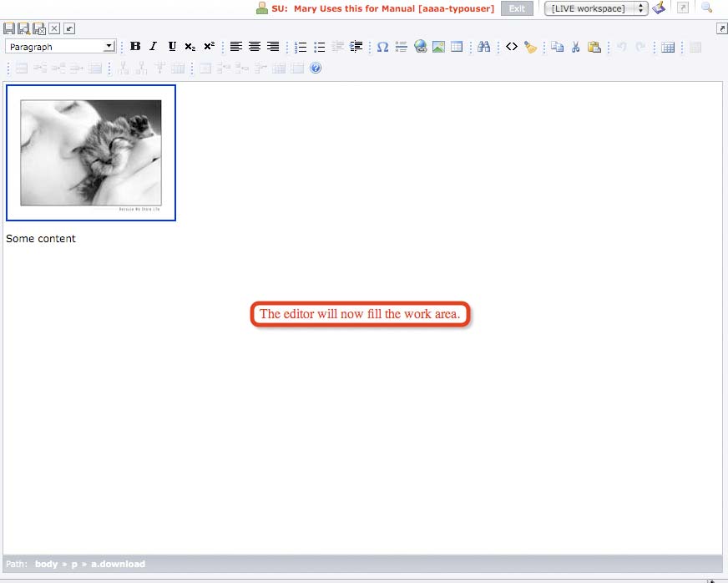Open the LIVE workspace dropdown
Image resolution: width=728 pixels, height=583 pixels.
pyautogui.click(x=596, y=8)
